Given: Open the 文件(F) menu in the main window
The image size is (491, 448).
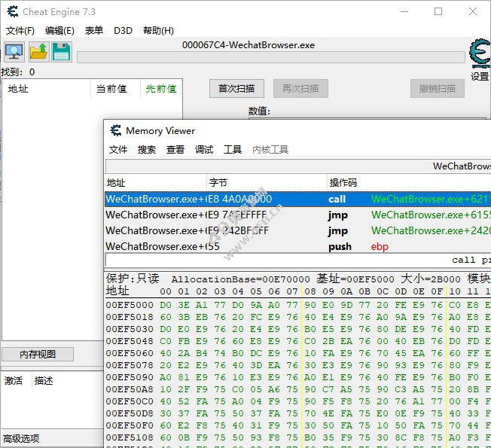Looking at the screenshot, I should [x=20, y=31].
